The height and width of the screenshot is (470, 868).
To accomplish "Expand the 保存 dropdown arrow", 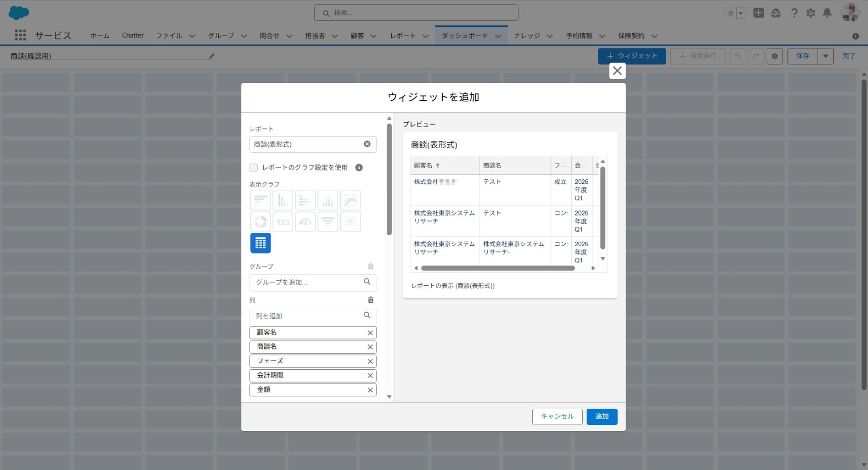I will click(x=825, y=56).
